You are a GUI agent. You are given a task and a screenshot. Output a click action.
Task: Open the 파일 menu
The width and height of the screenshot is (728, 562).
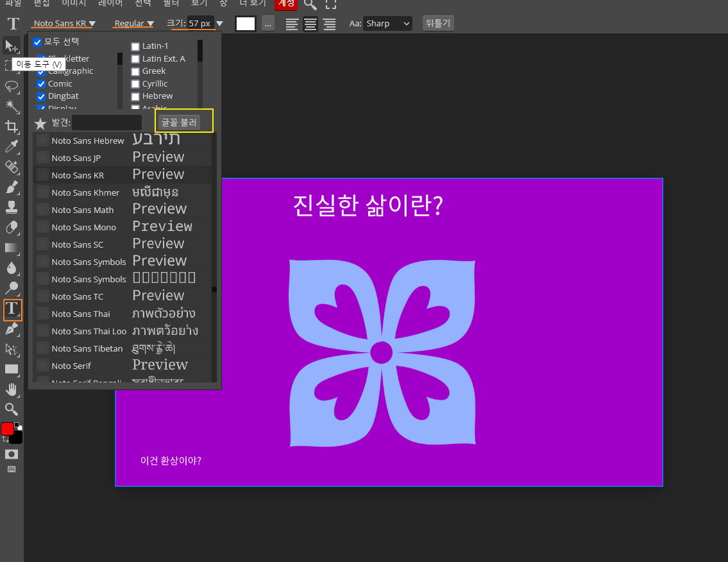(14, 4)
